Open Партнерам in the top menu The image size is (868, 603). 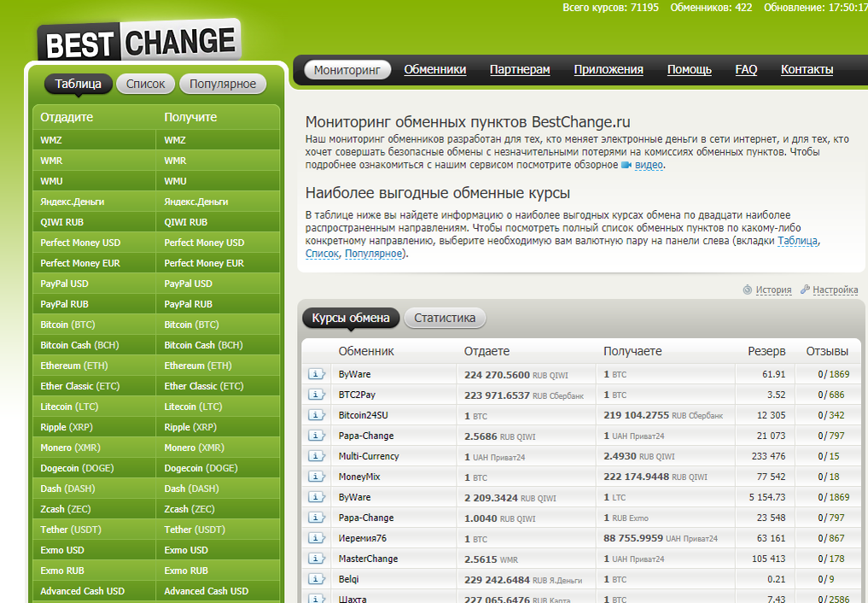tap(520, 70)
